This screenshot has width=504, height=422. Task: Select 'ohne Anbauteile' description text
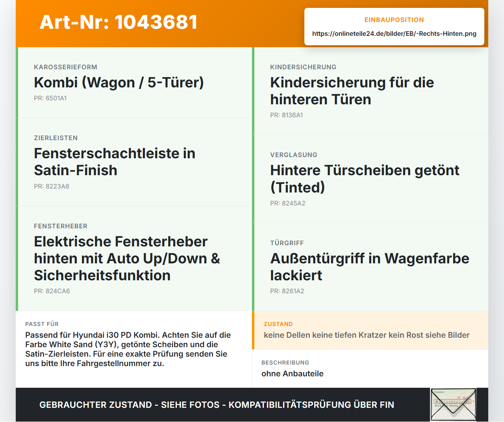click(x=293, y=374)
